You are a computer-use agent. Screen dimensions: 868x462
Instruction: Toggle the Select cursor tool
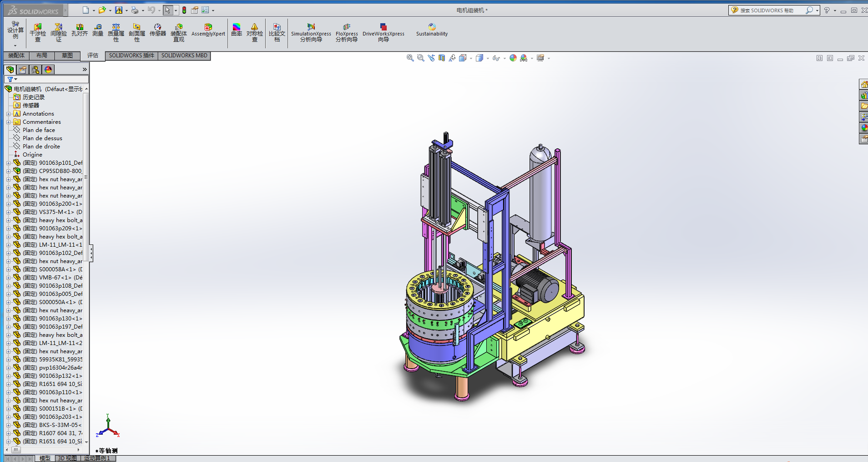167,10
